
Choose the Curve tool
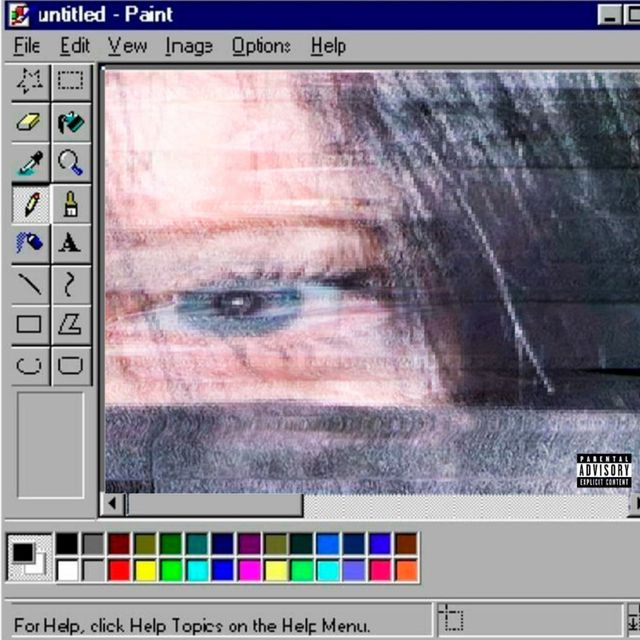(x=70, y=284)
